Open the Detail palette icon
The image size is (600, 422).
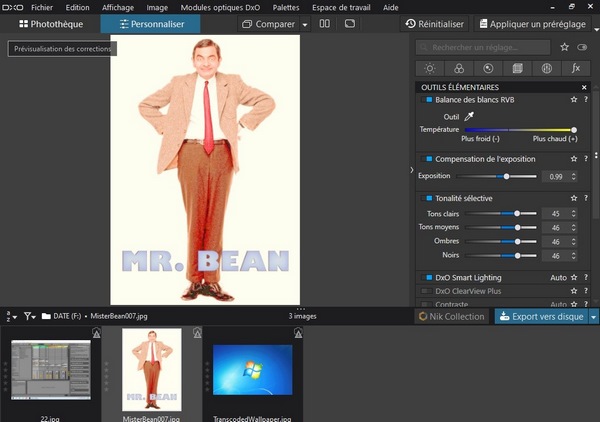488,68
